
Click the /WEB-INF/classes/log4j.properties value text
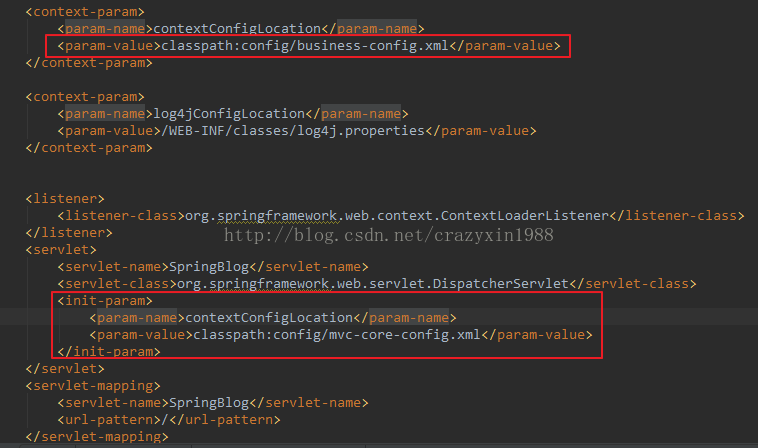click(293, 131)
